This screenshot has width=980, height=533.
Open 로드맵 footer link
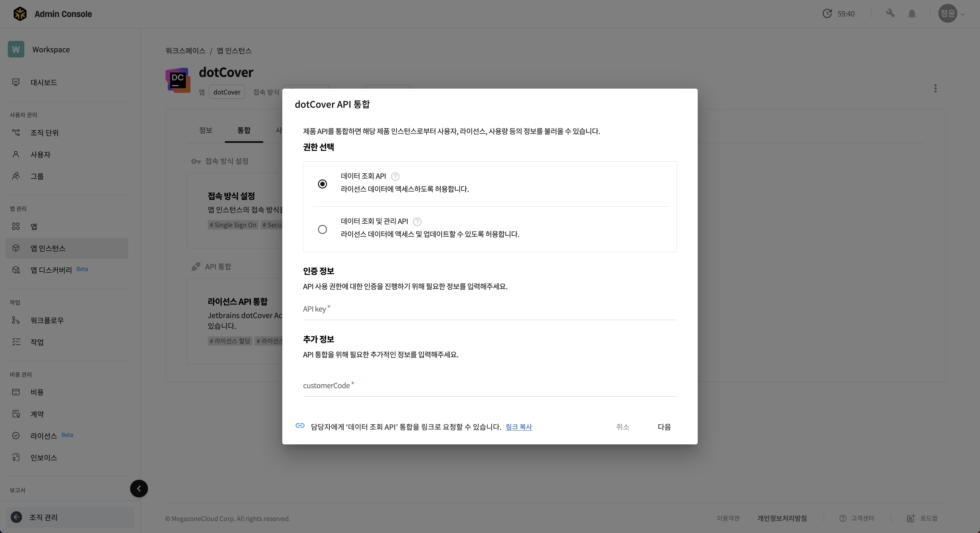pos(922,518)
